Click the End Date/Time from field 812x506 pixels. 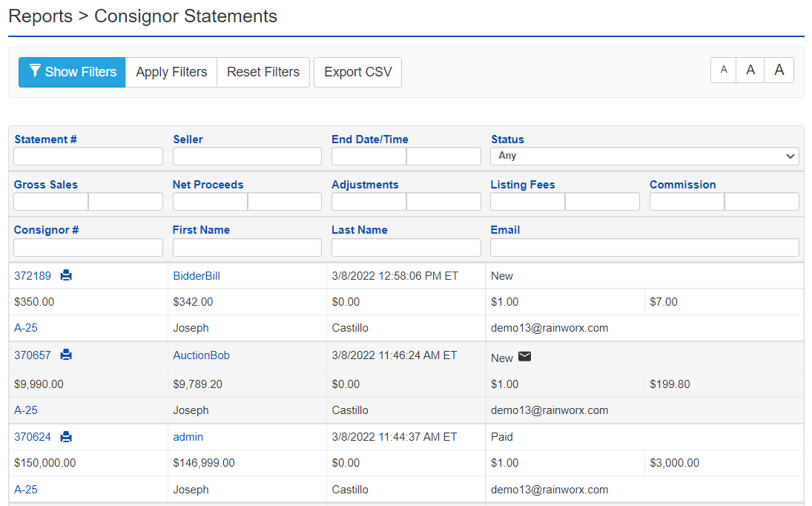(369, 157)
